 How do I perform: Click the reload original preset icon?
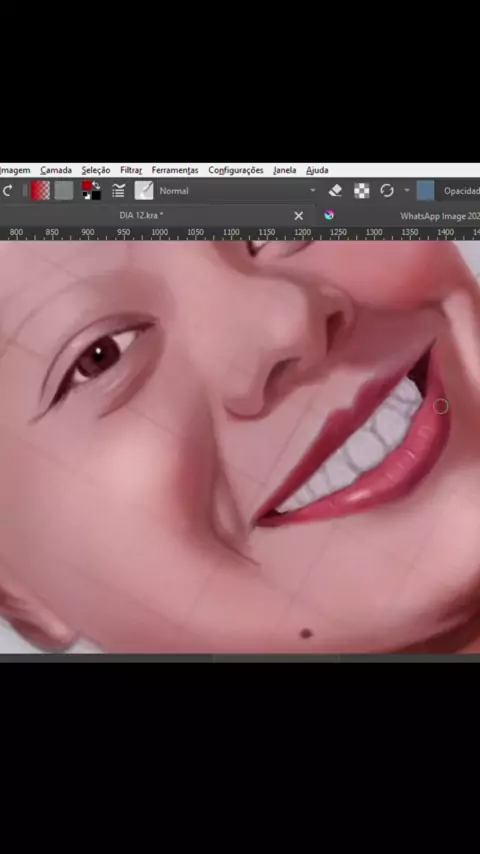(387, 191)
